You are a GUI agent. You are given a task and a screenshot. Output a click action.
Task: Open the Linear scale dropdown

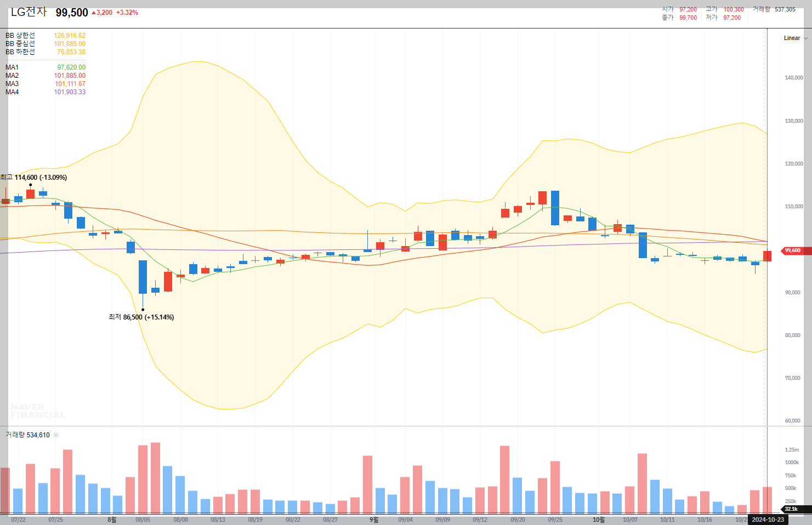point(796,38)
